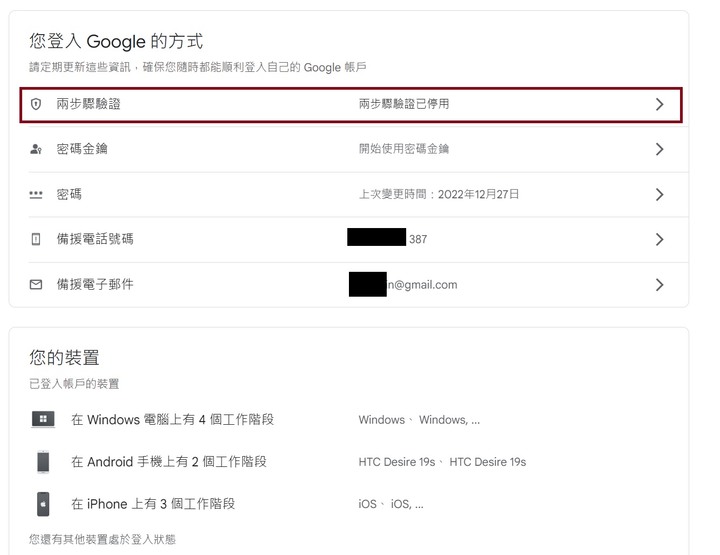Click the Android phone device icon
Viewport: 720px width, 555px height.
click(43, 462)
